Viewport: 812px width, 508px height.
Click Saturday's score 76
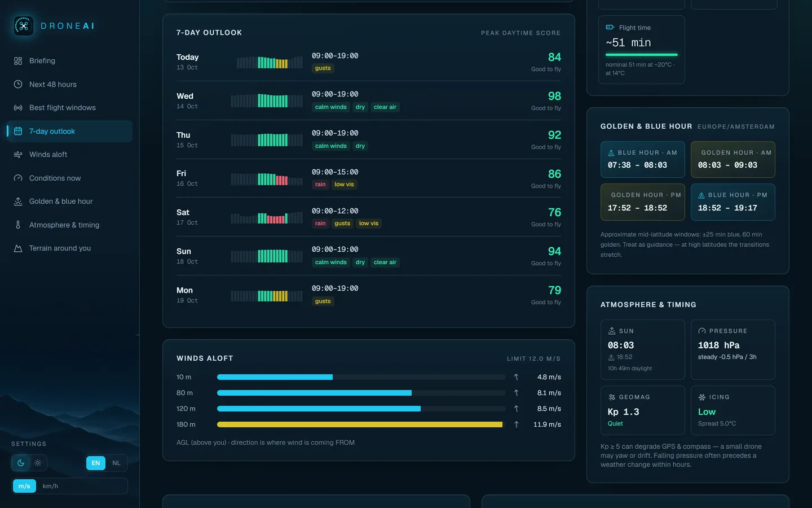tap(554, 212)
